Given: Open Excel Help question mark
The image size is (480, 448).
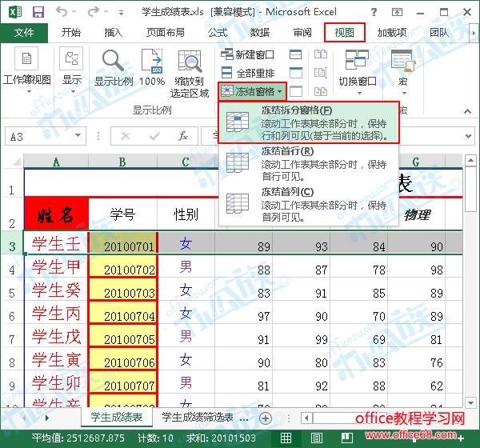Looking at the screenshot, I should (x=374, y=12).
